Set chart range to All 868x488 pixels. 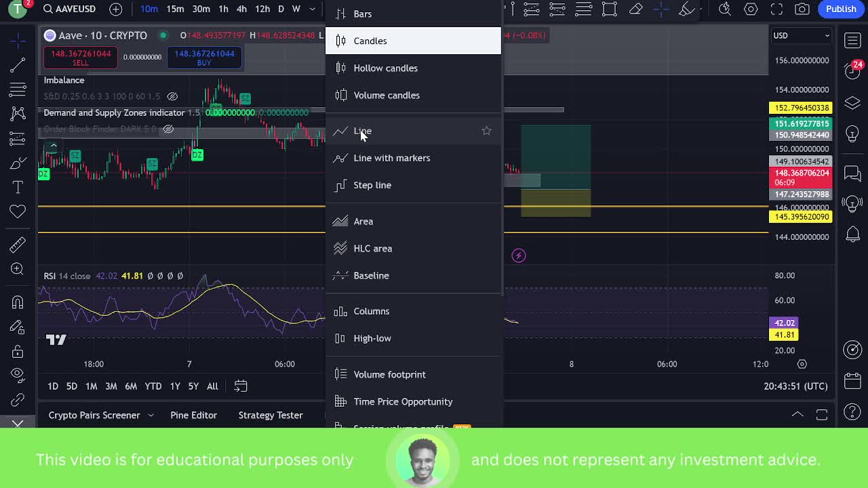tap(212, 386)
